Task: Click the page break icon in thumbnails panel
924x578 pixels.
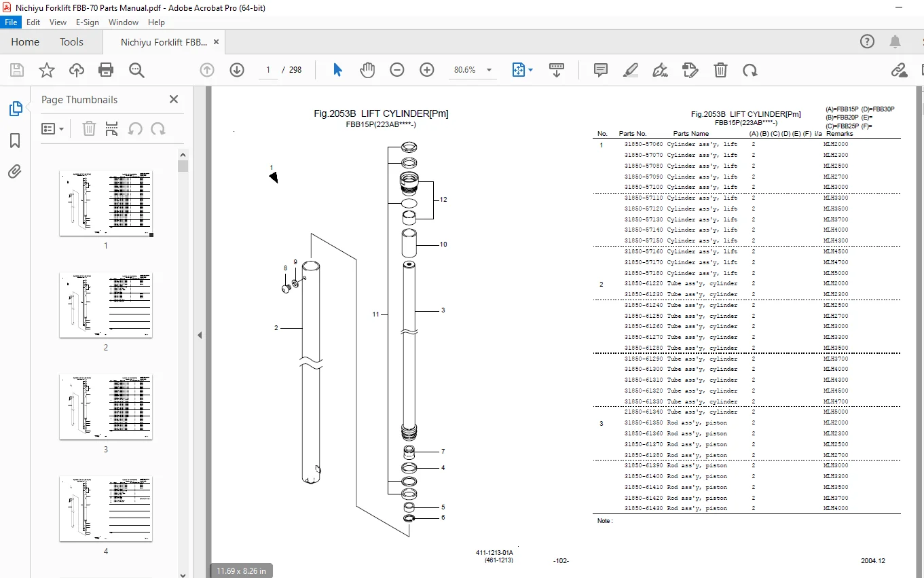Action: (112, 128)
